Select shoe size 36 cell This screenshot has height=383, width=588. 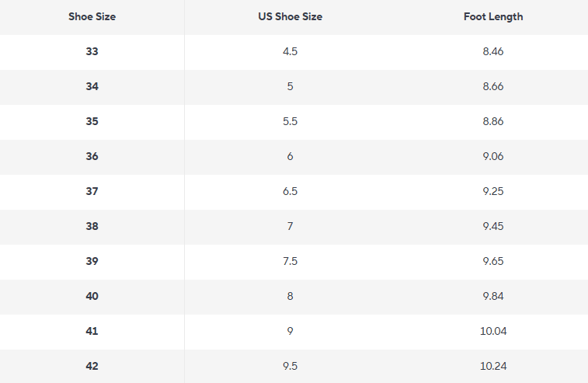point(92,156)
